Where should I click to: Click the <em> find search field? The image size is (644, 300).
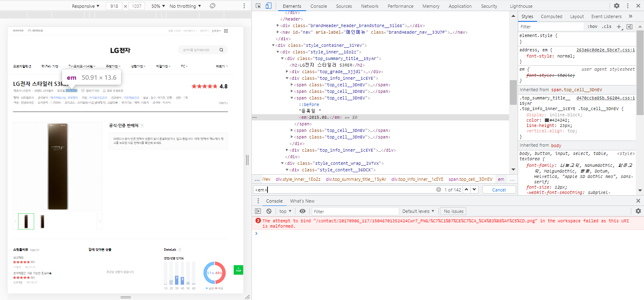[x=345, y=189]
